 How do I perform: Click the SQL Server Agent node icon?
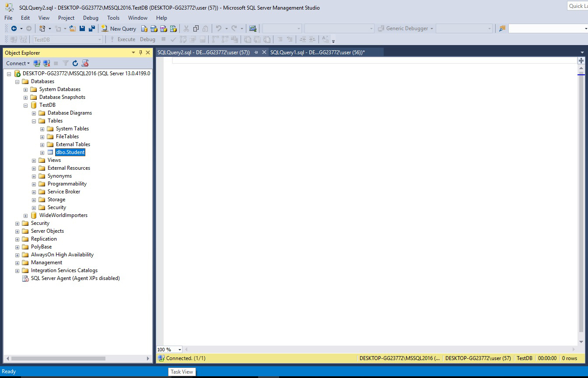[25, 278]
